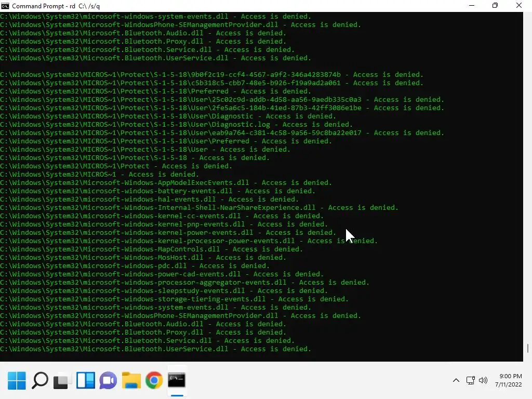Click line with 2fe5a6c5-184b-41ed GUID
This screenshot has width=532, height=399.
[222, 108]
